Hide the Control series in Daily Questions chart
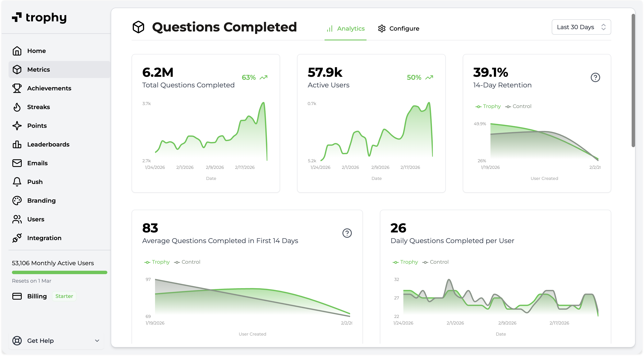This screenshot has height=356, width=644. (436, 262)
